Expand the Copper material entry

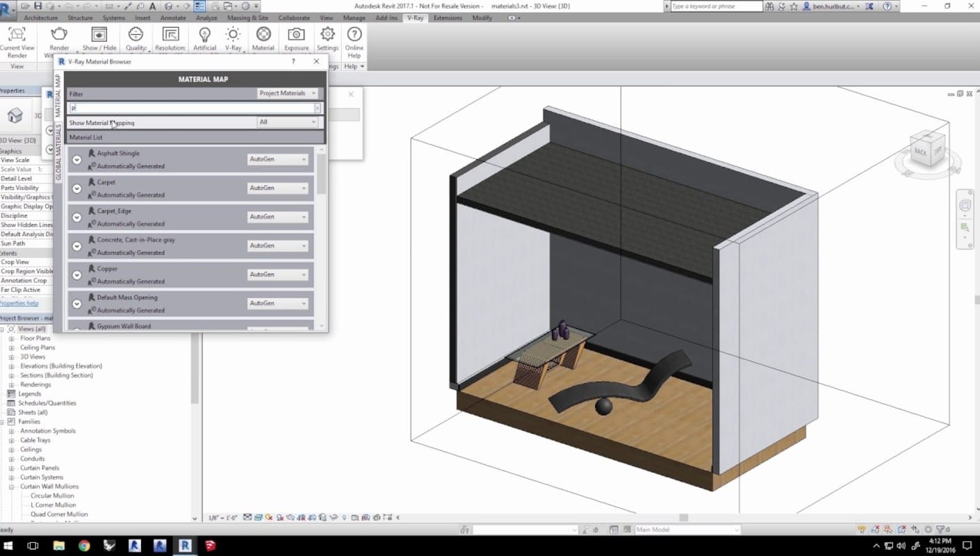pos(77,275)
